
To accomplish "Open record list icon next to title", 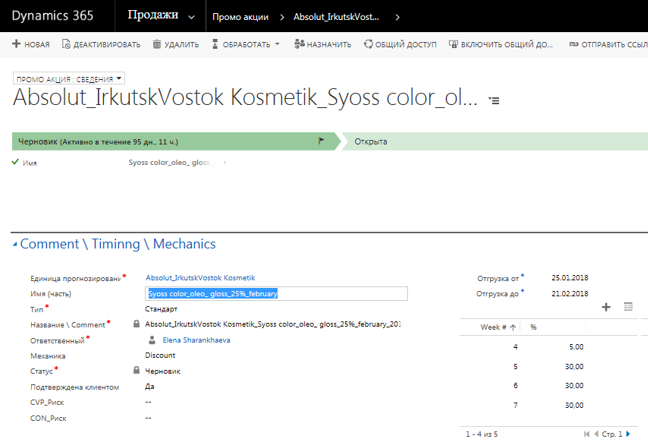I will click(x=494, y=101).
